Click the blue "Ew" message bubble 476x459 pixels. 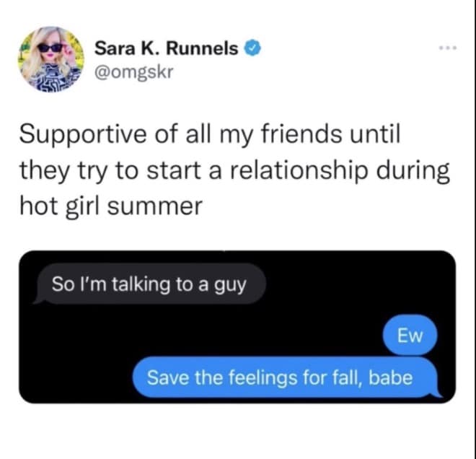point(410,335)
